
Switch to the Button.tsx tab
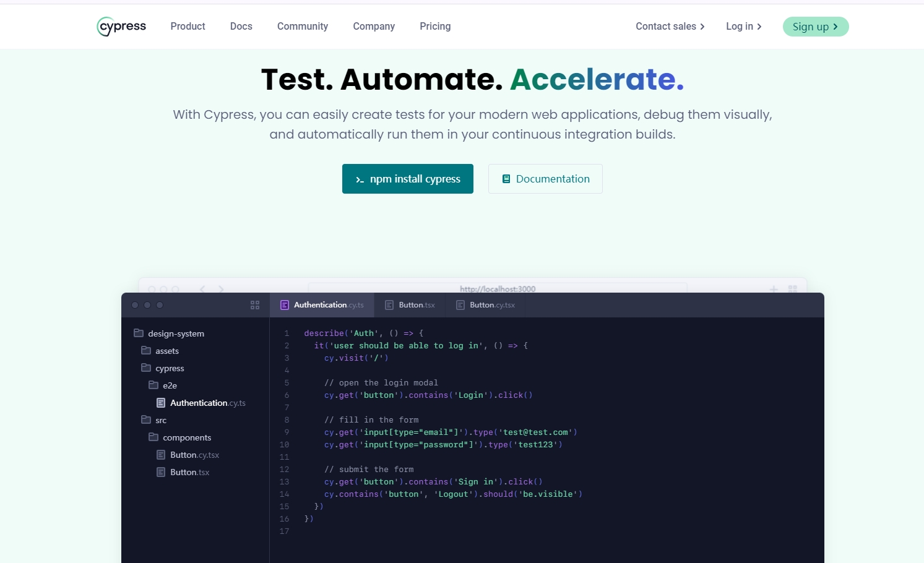click(x=410, y=305)
